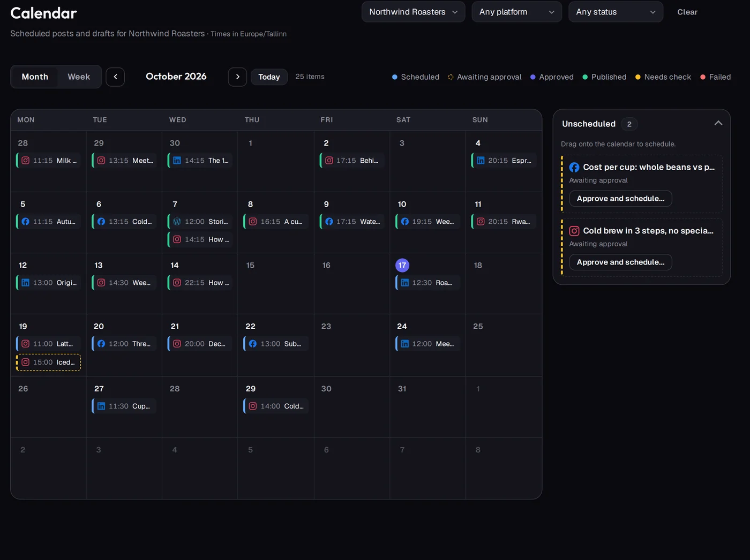Click the Scheduled legend dot
Viewport: 750px width, 560px height.
[x=395, y=77]
